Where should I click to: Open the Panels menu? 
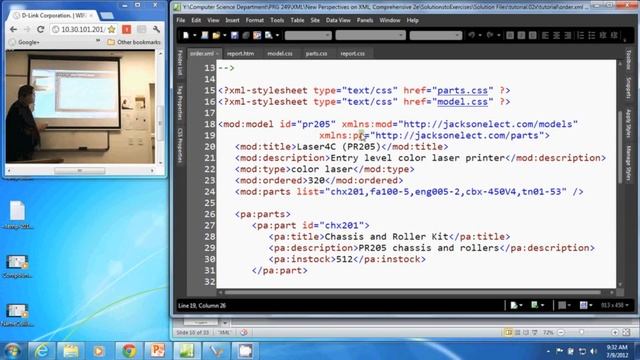364,20
